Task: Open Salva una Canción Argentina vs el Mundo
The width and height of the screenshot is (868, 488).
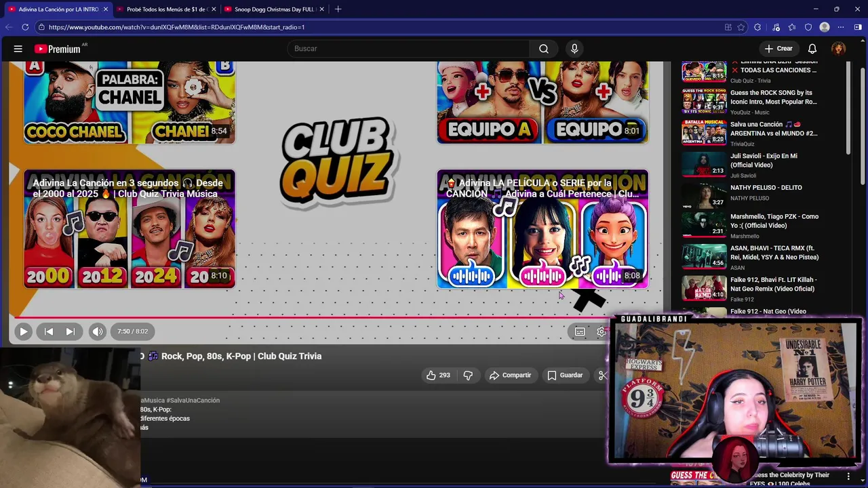Action: tap(749, 134)
